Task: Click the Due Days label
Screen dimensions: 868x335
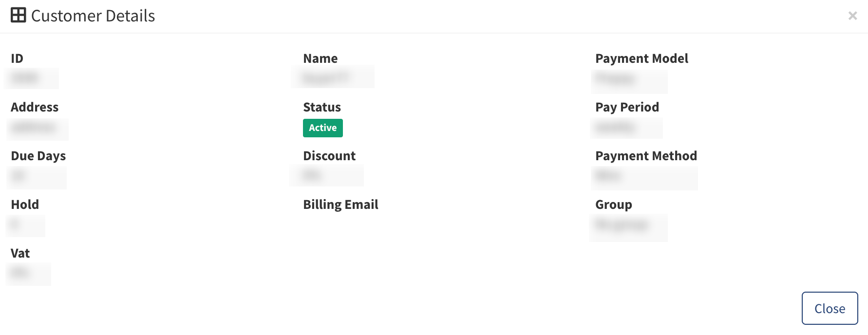Action: [x=38, y=156]
